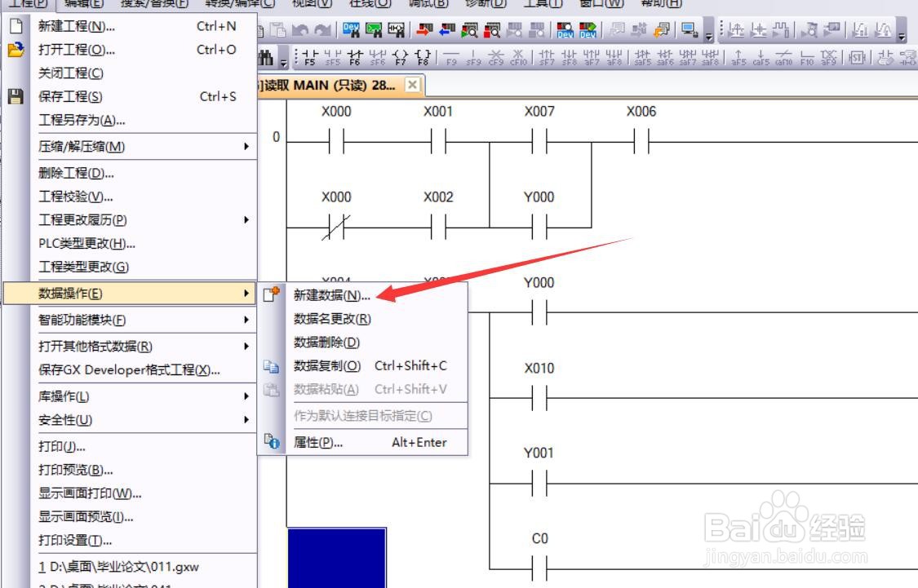
Task: Draw horizontal line with F9 icon
Action: [x=451, y=57]
